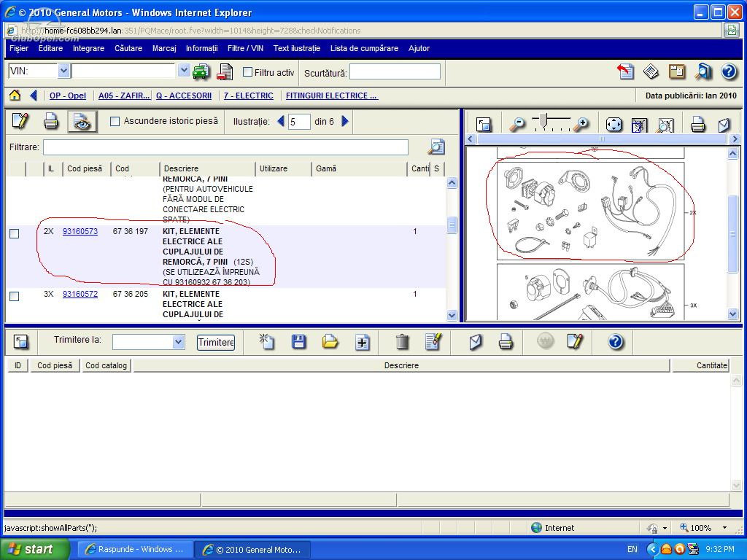Viewport: 747px width, 560px height.
Task: Click the shopping list help icon
Action: (x=616, y=341)
